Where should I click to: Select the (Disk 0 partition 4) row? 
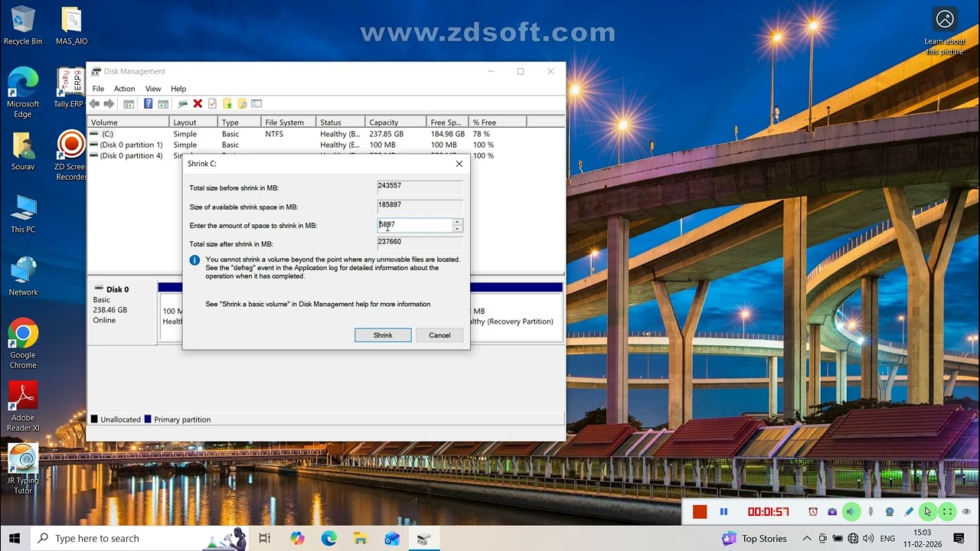point(326,155)
